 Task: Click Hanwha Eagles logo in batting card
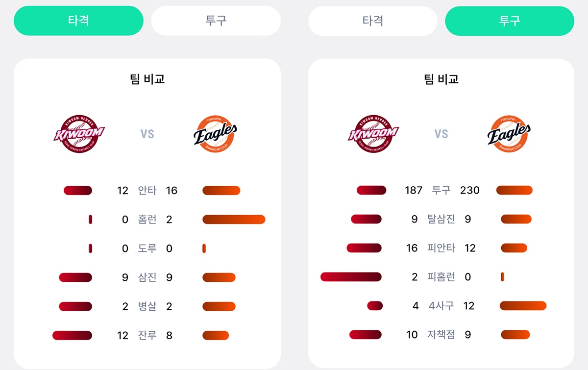pos(215,133)
